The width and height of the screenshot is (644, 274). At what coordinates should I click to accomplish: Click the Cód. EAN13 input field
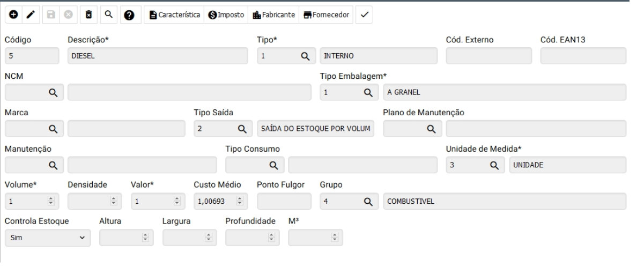(583, 56)
